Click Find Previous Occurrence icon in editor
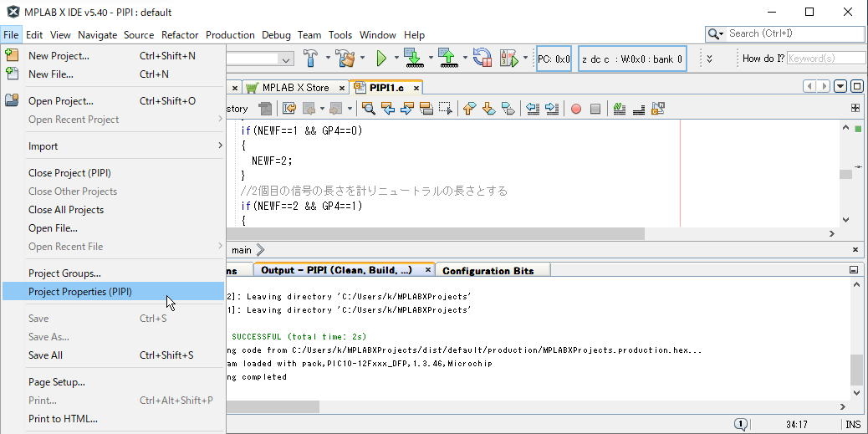This screenshot has height=434, width=868. [388, 109]
